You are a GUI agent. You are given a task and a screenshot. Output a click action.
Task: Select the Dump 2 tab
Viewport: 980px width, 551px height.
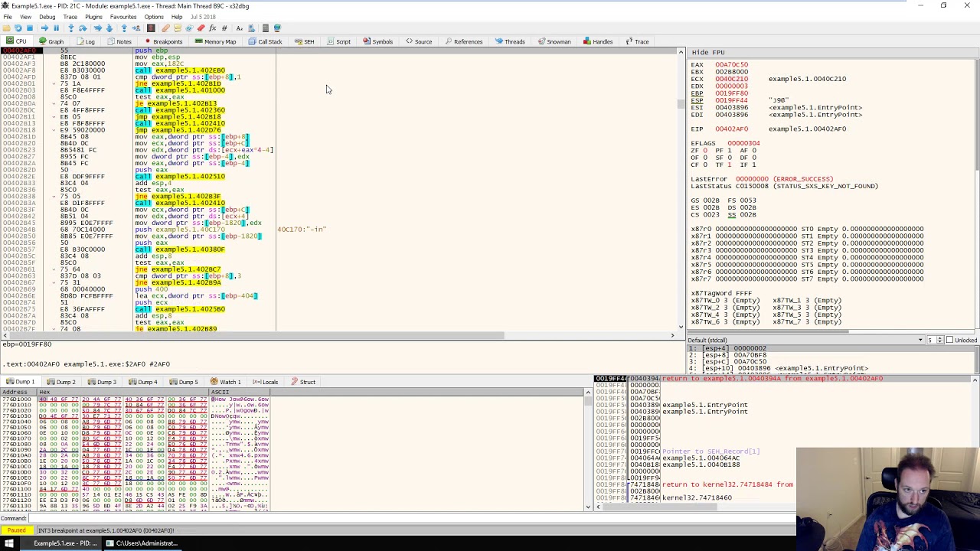[x=60, y=382]
